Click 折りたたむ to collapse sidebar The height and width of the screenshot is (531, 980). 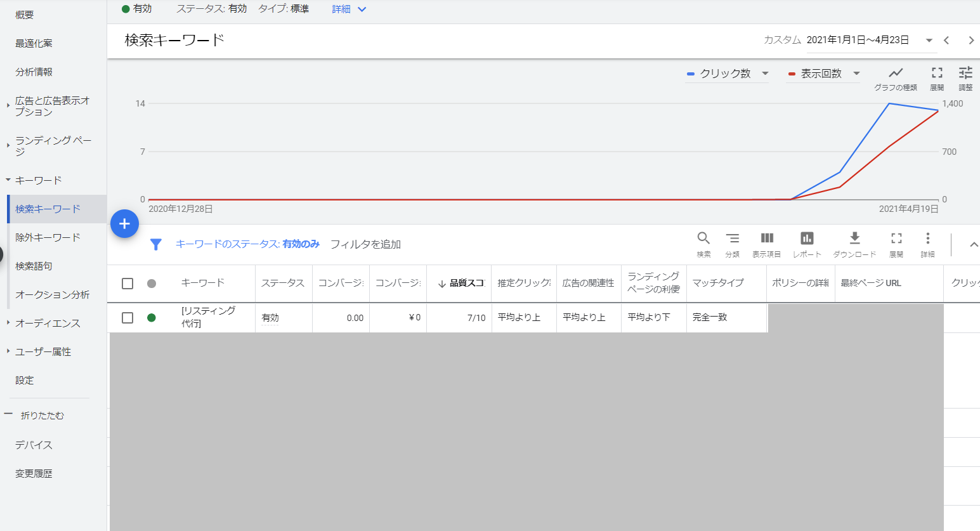click(x=42, y=415)
